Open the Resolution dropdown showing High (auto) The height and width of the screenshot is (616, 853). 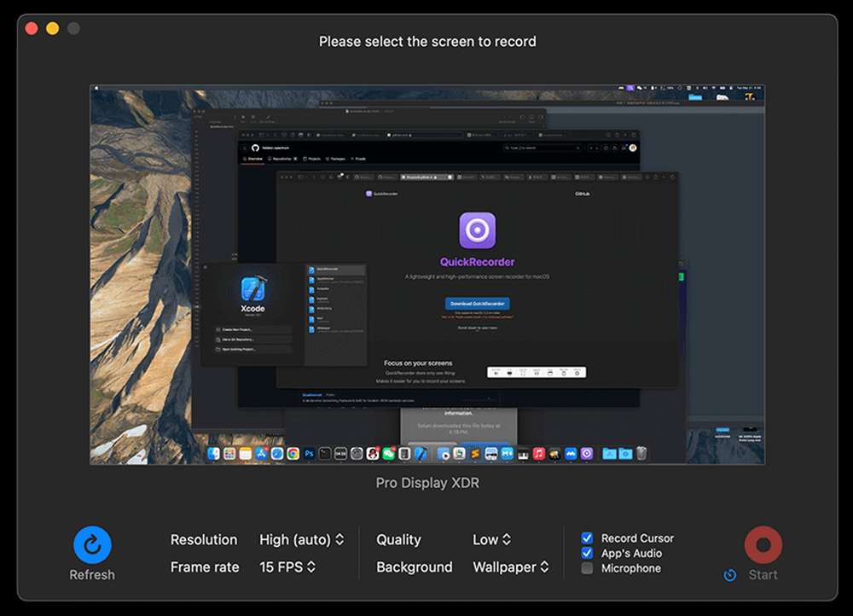pyautogui.click(x=301, y=539)
